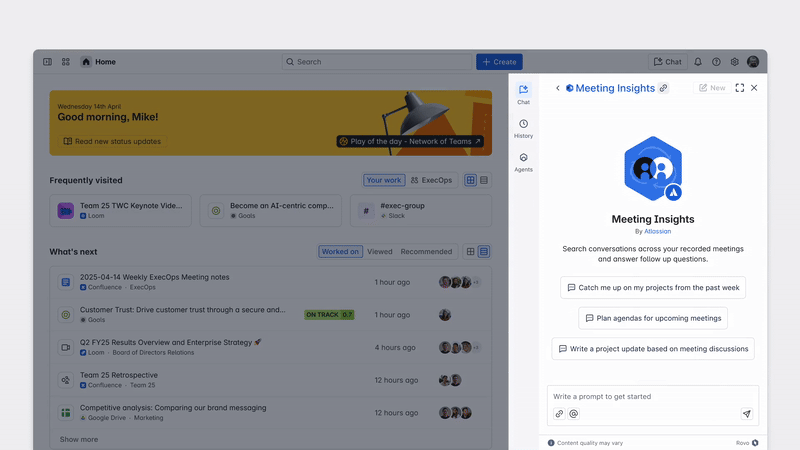Toggle the left sidebar panel icon
The width and height of the screenshot is (800, 450).
click(x=47, y=62)
